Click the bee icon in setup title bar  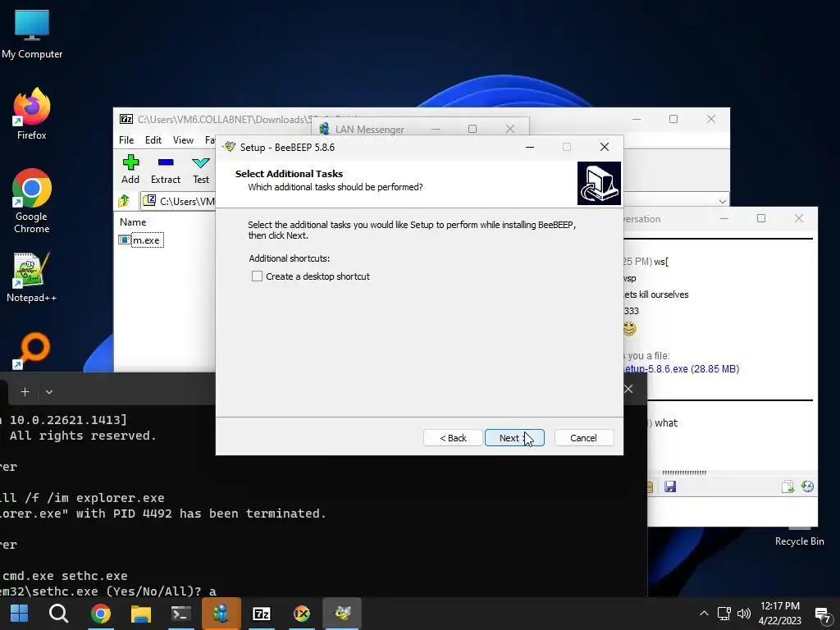click(x=230, y=147)
